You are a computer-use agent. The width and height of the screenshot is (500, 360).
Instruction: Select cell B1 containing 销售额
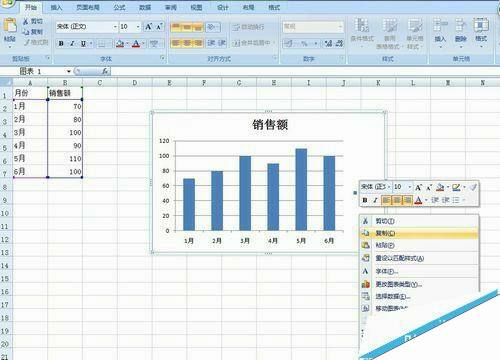coord(65,93)
